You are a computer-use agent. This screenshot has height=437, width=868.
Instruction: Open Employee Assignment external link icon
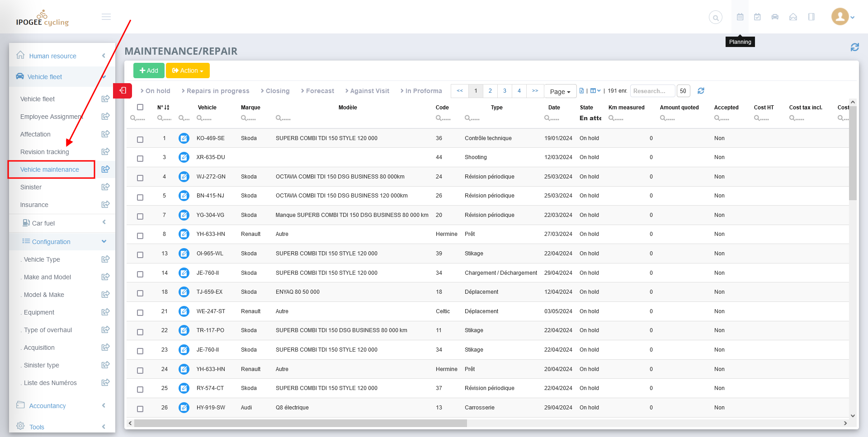point(105,116)
